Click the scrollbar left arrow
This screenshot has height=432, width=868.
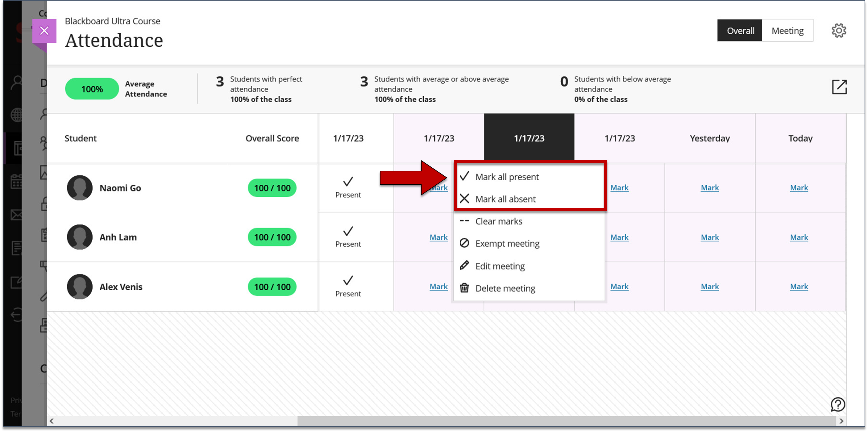[x=52, y=421]
